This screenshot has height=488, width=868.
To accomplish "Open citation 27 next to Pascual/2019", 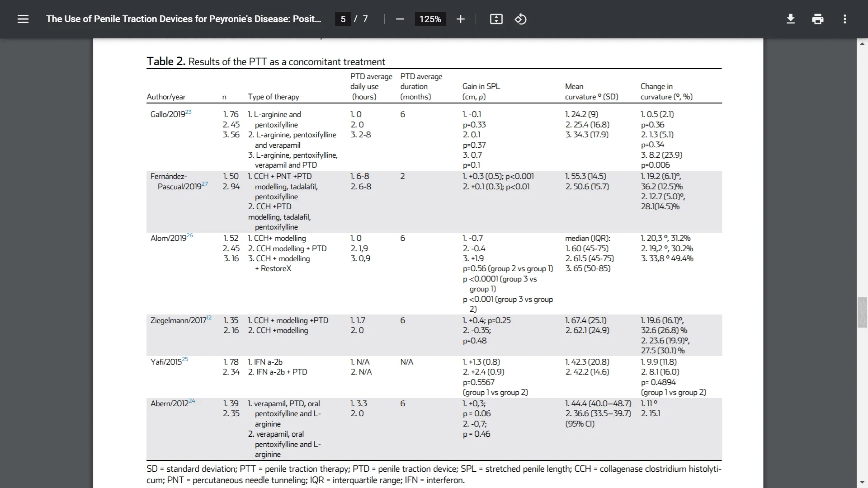I will (205, 184).
